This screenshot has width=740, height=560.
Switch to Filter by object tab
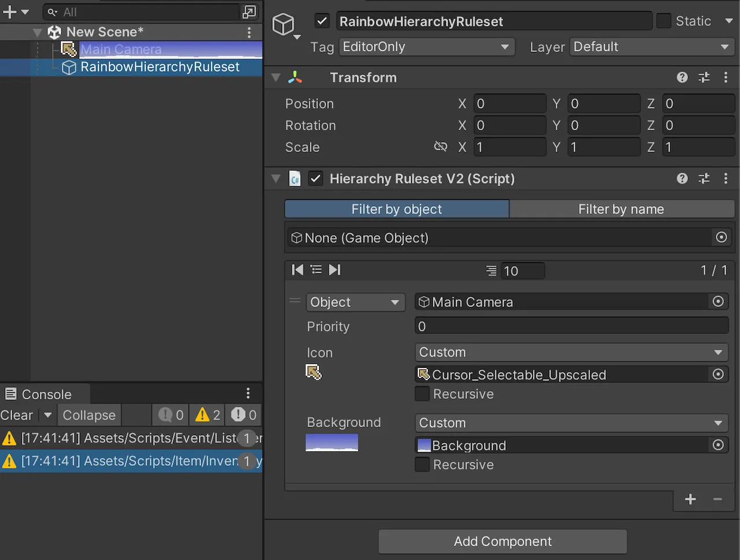[397, 209]
